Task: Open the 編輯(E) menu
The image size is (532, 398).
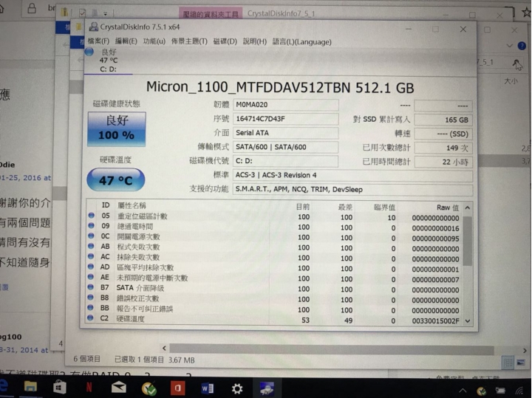Action: 126,41
